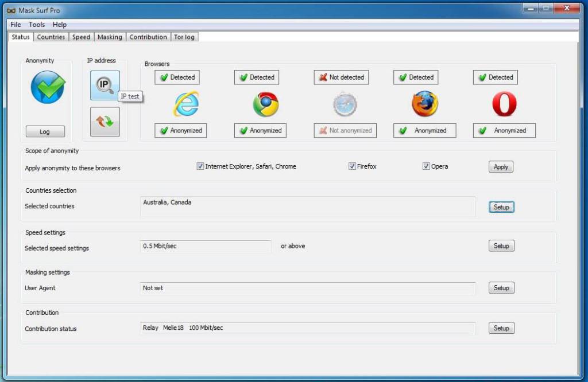Click the greyed-out Safari browser icon
The image size is (588, 382).
tap(345, 104)
